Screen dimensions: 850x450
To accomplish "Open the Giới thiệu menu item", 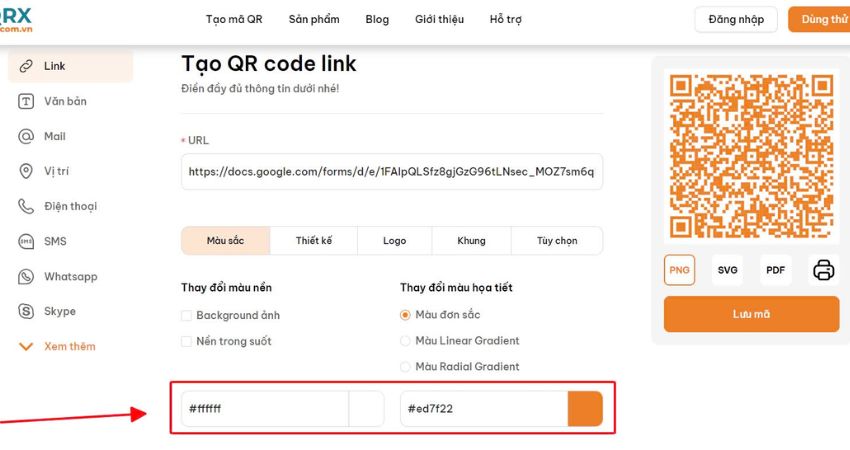I will pyautogui.click(x=440, y=20).
